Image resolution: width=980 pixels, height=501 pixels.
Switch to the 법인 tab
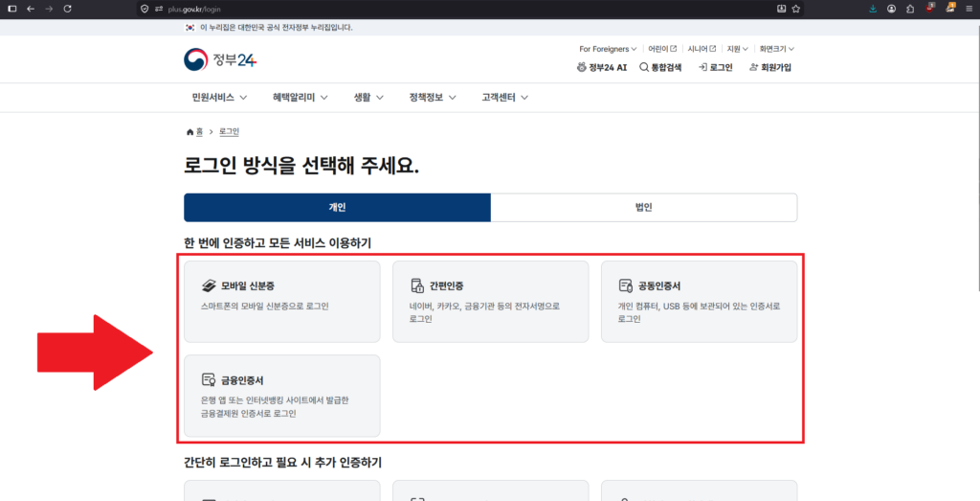point(644,208)
